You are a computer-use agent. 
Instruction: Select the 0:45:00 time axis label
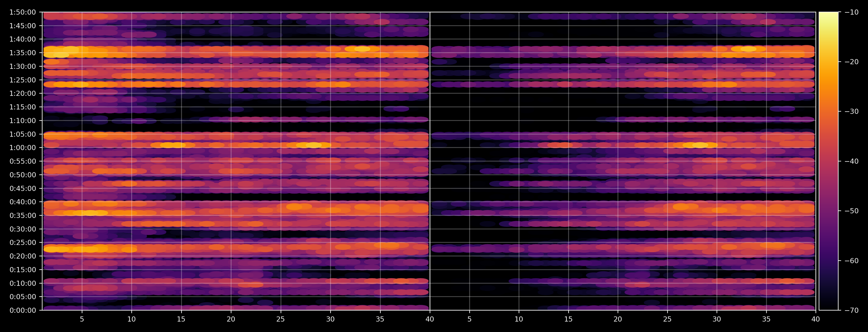[x=23, y=188]
